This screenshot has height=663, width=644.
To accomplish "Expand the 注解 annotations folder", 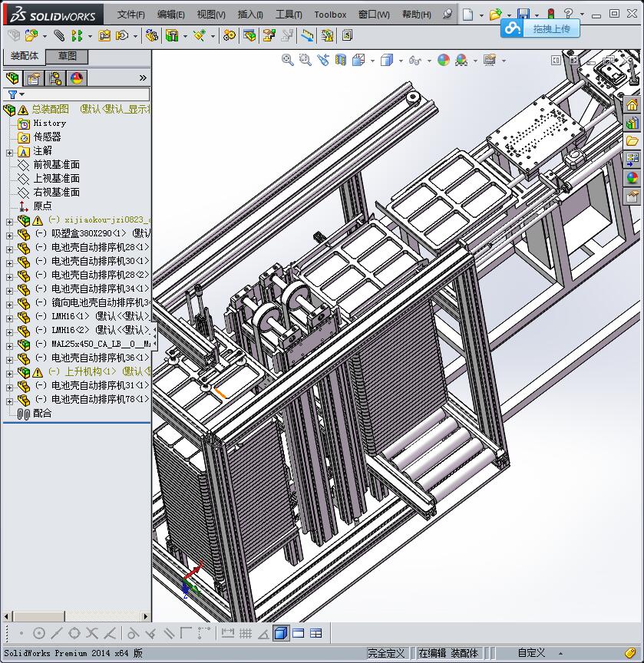I will click(x=9, y=152).
